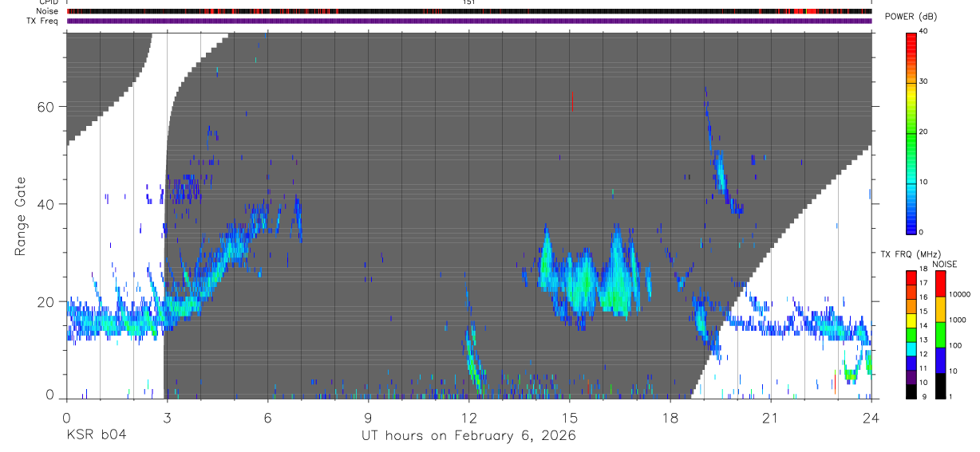980x452 pixels.
Task: Click the Range Gate axis tick label 20
Action: tap(44, 301)
